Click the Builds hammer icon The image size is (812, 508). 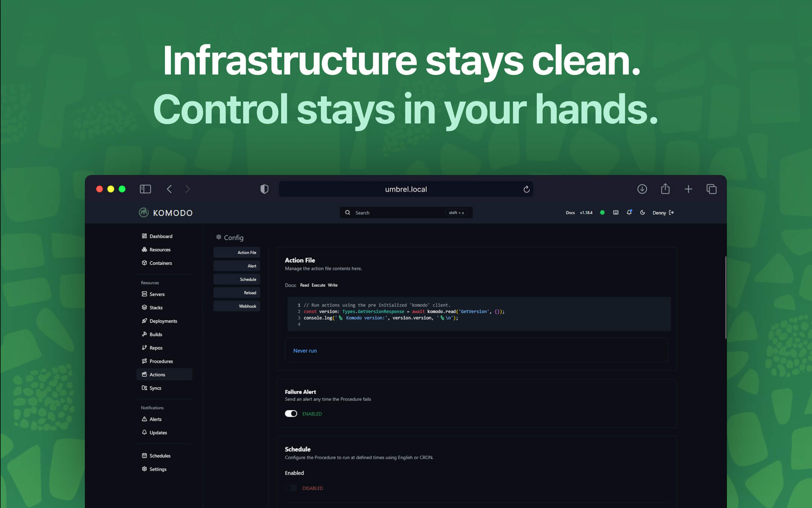(145, 334)
